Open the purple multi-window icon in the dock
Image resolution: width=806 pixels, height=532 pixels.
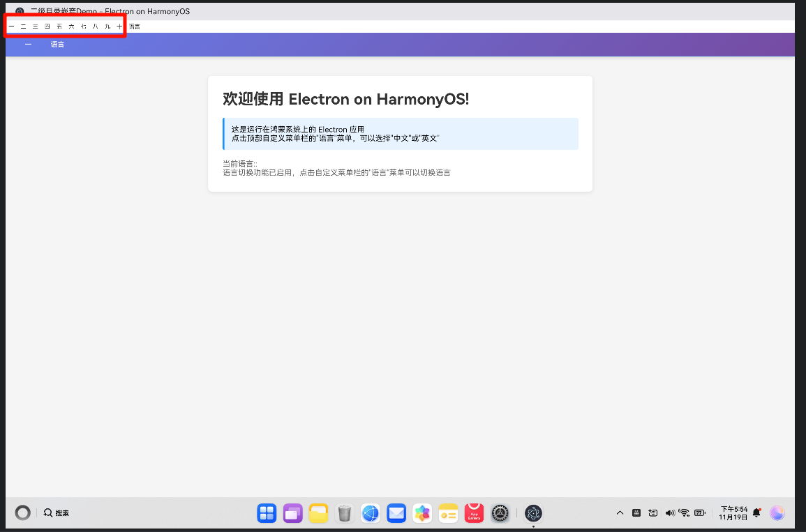click(x=292, y=512)
